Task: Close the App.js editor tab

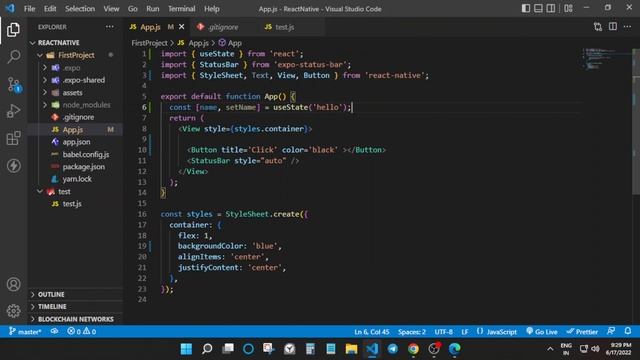Action: tap(182, 27)
